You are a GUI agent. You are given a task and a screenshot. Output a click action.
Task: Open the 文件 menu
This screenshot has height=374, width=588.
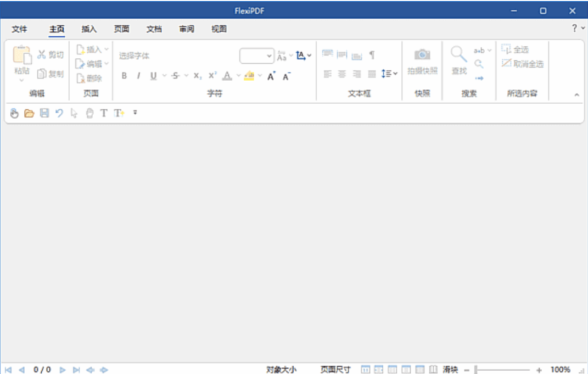[20, 29]
